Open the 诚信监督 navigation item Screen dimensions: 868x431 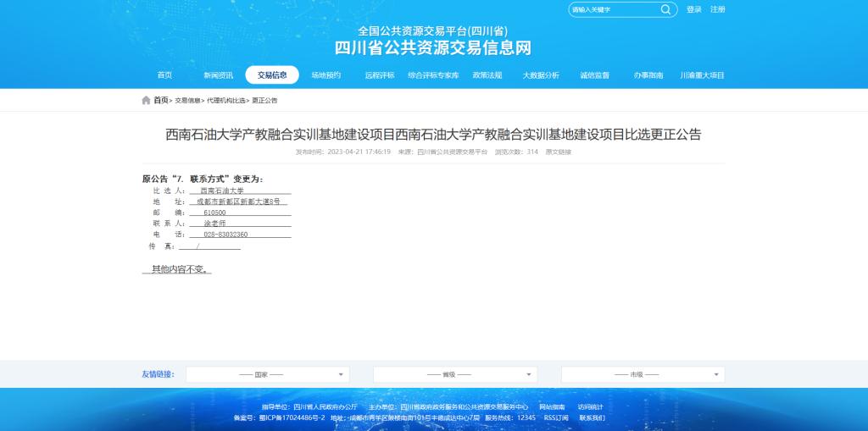tap(594, 75)
